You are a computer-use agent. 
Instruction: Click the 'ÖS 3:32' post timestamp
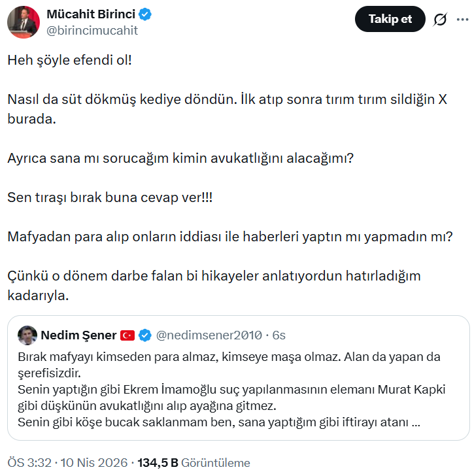[x=29, y=462]
